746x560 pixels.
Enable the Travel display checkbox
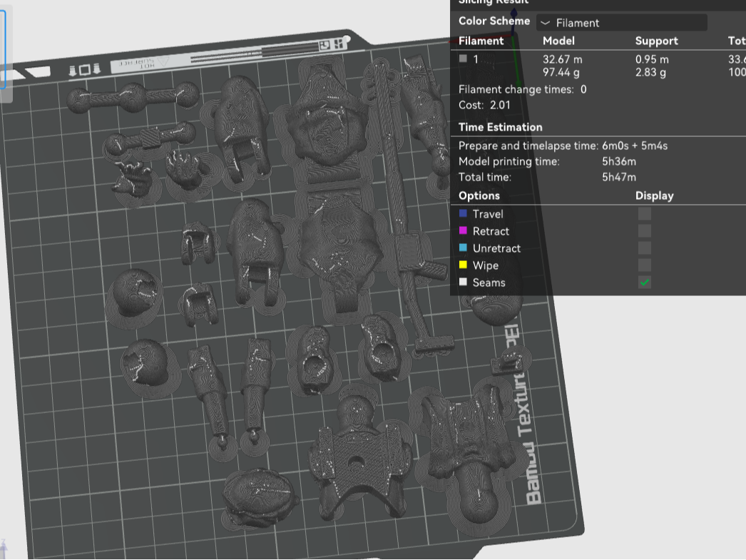click(x=644, y=213)
